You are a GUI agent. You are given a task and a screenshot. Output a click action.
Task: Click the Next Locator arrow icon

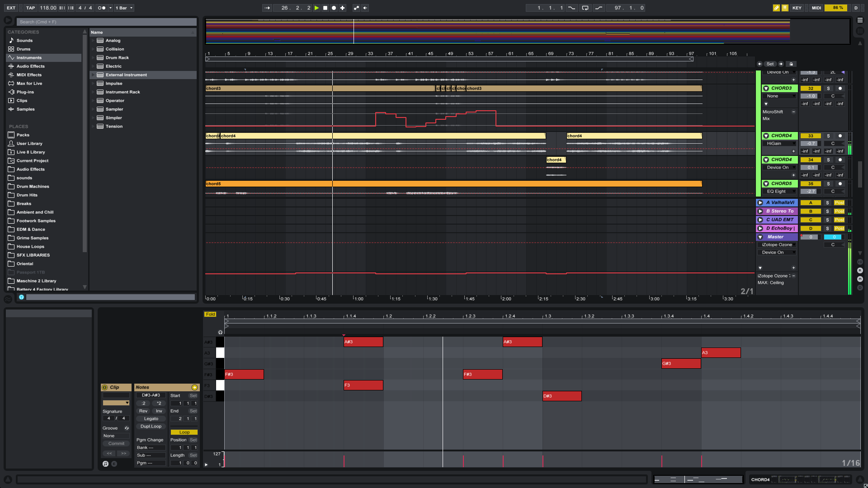point(781,64)
